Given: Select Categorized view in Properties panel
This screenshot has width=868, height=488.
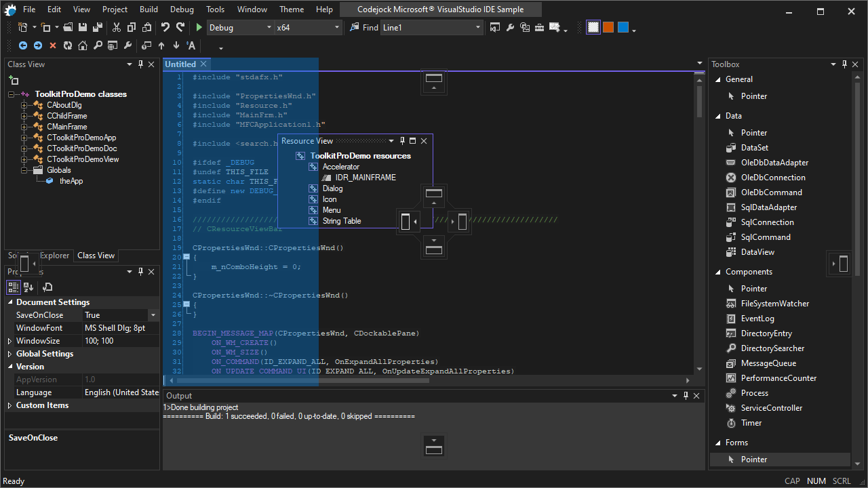Looking at the screenshot, I should (x=14, y=287).
